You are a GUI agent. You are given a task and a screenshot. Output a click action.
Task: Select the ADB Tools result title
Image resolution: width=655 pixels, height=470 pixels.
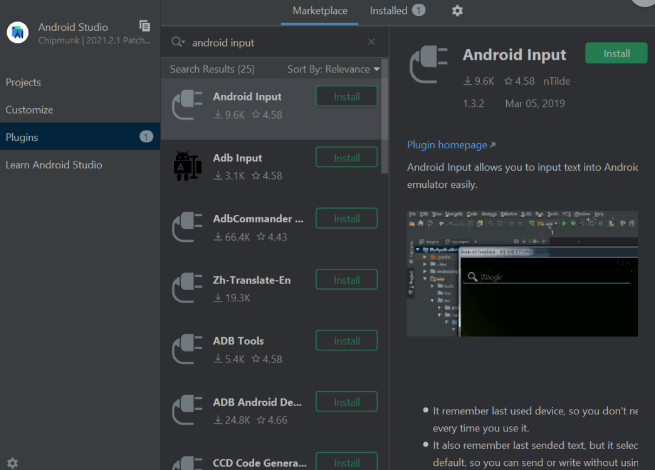click(x=238, y=341)
